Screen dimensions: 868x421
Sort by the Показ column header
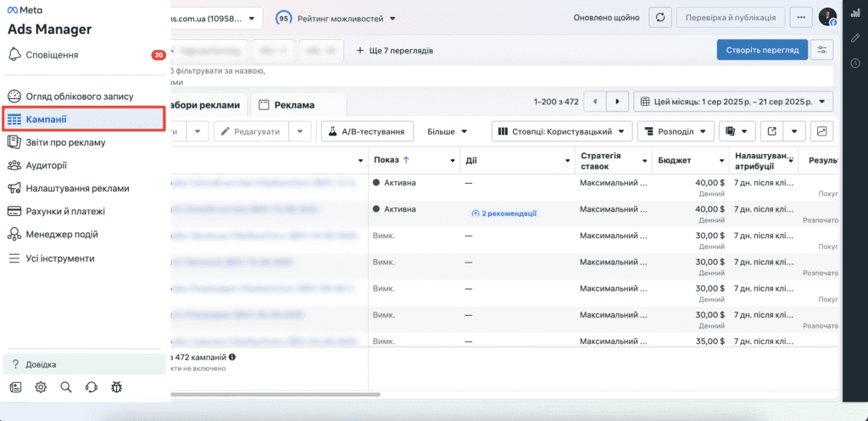(x=392, y=160)
